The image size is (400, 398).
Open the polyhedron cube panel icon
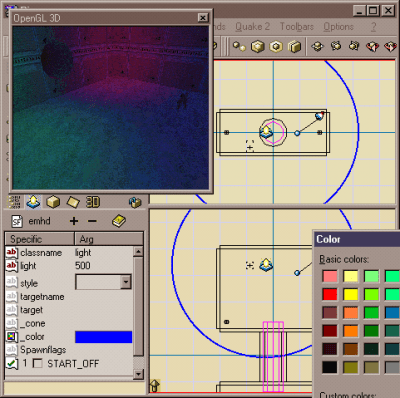point(53,202)
